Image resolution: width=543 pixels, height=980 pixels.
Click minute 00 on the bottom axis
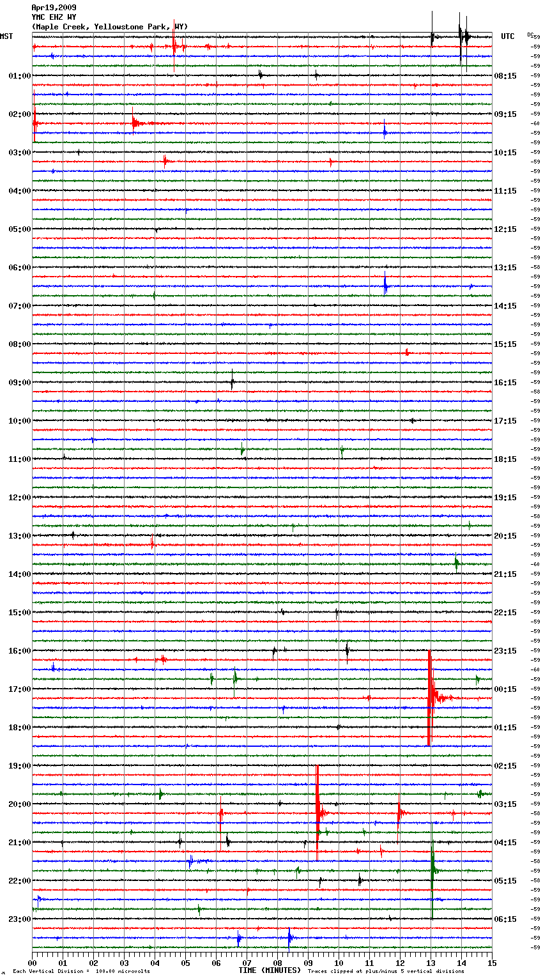(x=32, y=963)
